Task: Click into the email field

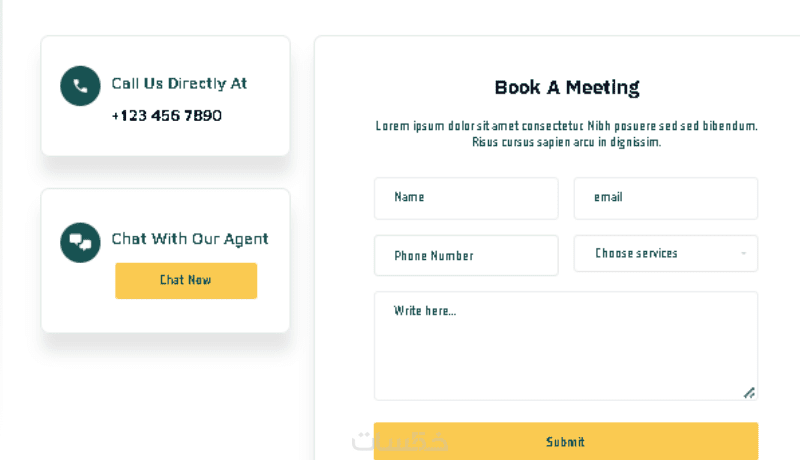Action: (x=665, y=198)
